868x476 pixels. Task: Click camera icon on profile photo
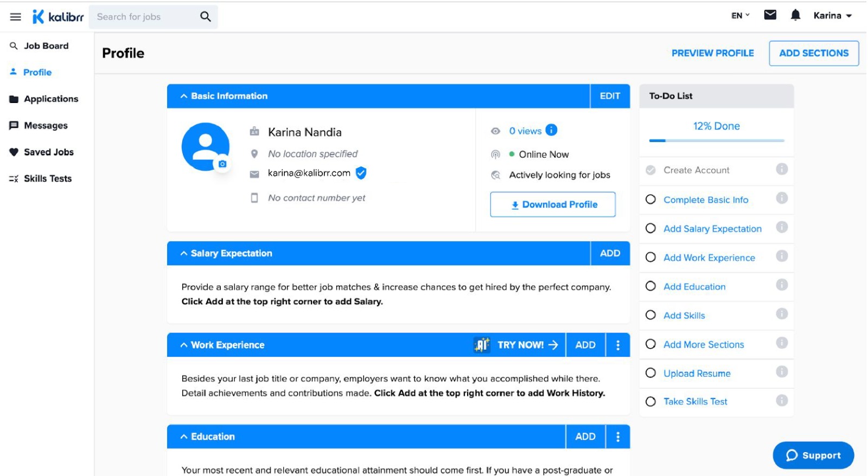point(222,164)
